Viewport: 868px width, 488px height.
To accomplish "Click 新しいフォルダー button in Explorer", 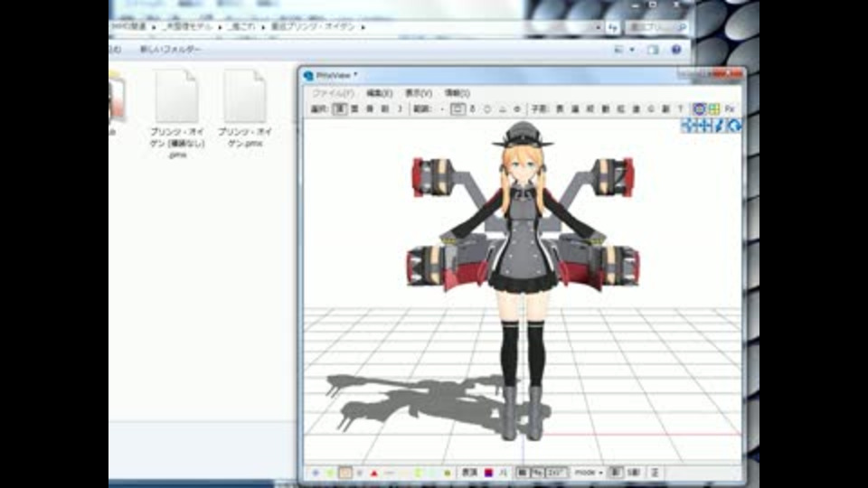I will (171, 49).
